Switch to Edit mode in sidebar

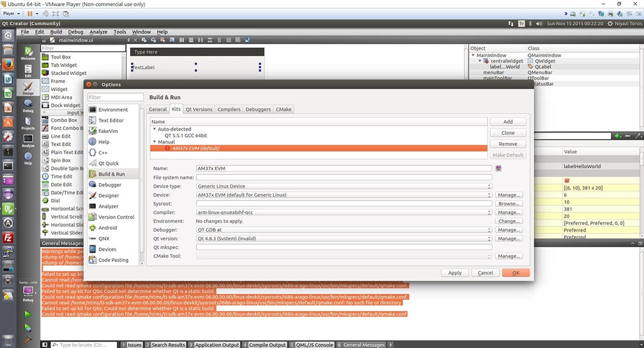[28, 70]
